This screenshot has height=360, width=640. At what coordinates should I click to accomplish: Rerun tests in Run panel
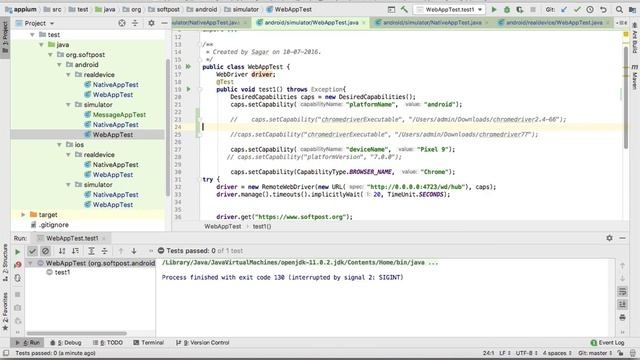pos(18,252)
